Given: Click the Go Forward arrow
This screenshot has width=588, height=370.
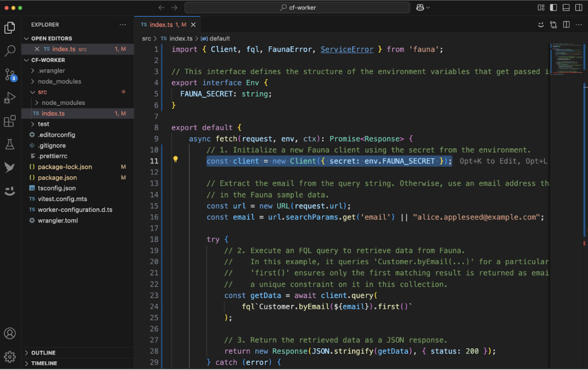Looking at the screenshot, I should pyautogui.click(x=174, y=8).
